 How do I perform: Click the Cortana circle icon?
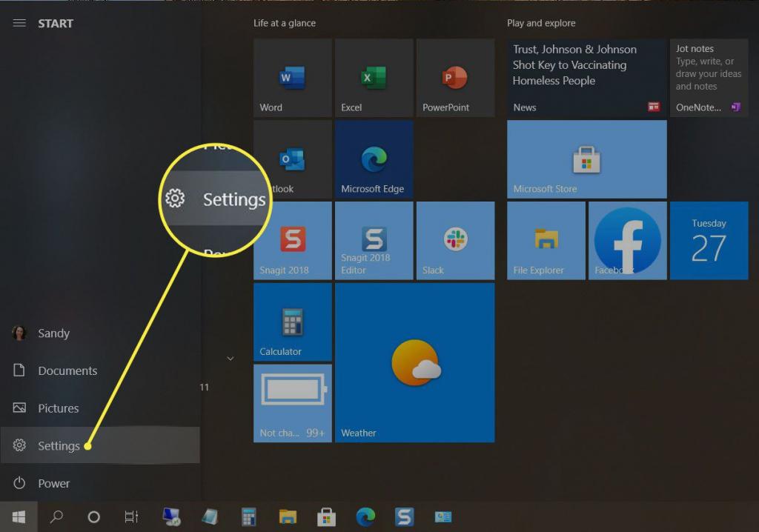(94, 517)
